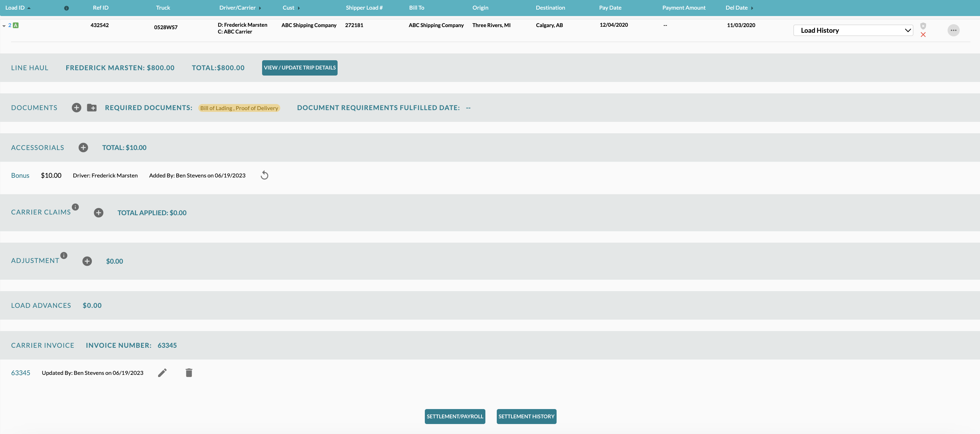Click the Bonus amount $10.00

(51, 175)
